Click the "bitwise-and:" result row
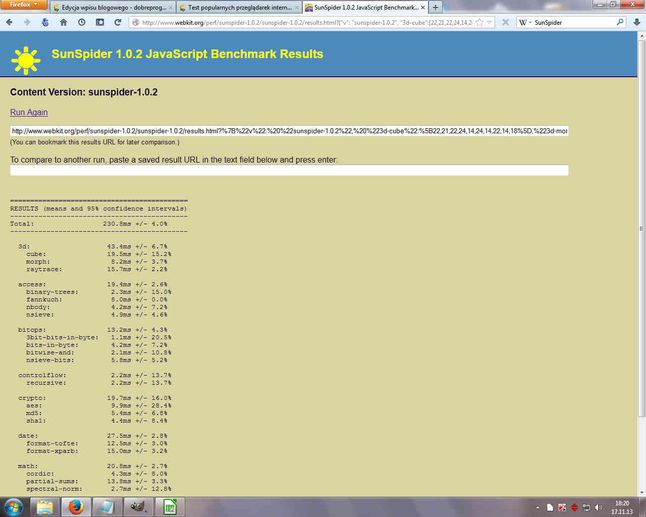 click(98, 352)
